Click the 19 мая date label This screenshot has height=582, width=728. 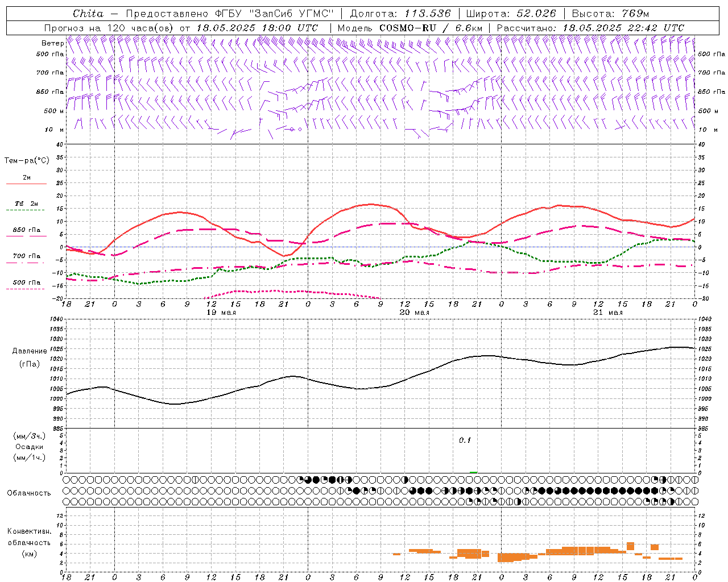tap(221, 313)
